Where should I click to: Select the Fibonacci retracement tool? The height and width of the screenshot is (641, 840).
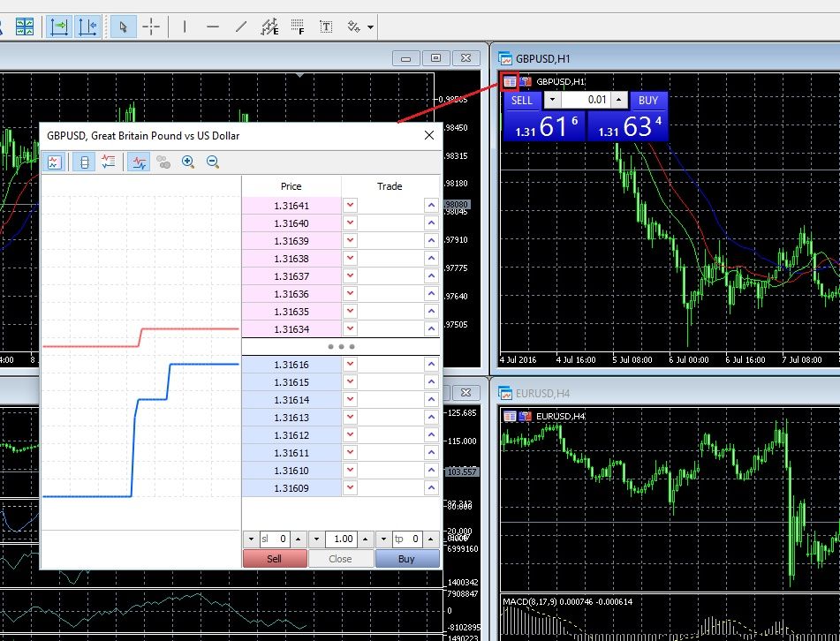click(x=298, y=26)
